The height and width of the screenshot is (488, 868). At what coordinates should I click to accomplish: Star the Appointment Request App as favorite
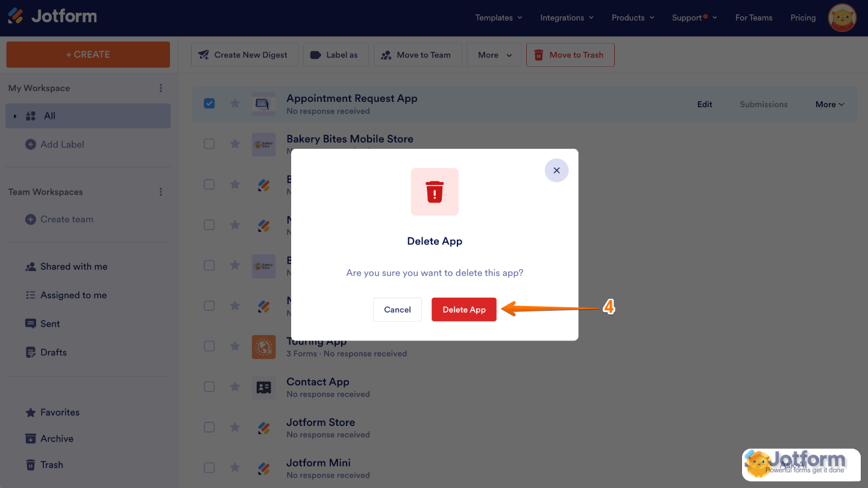[x=234, y=104]
